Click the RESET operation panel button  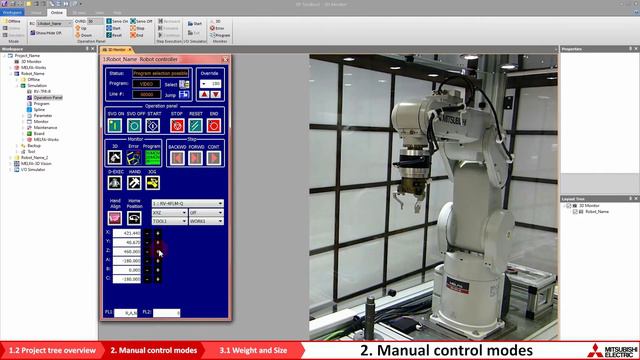[196, 126]
